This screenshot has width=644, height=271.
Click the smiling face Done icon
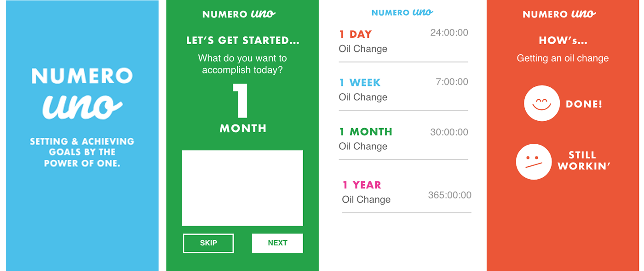(x=542, y=103)
